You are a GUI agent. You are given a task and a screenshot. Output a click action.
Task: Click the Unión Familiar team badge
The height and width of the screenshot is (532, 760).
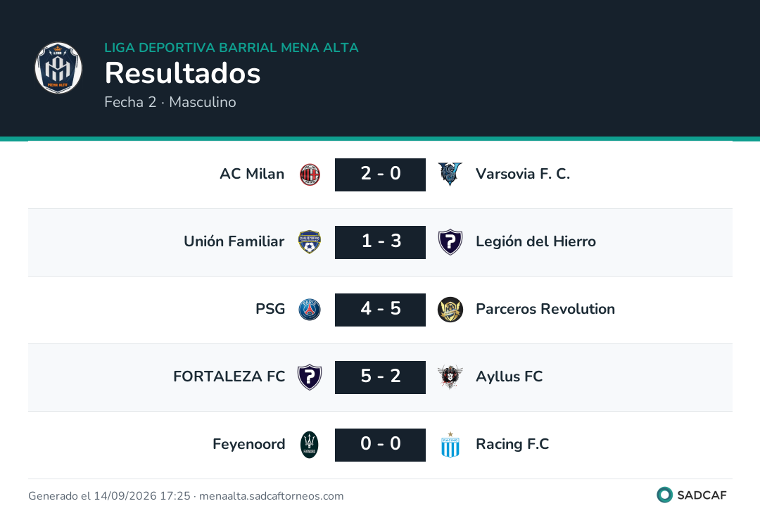[310, 242]
